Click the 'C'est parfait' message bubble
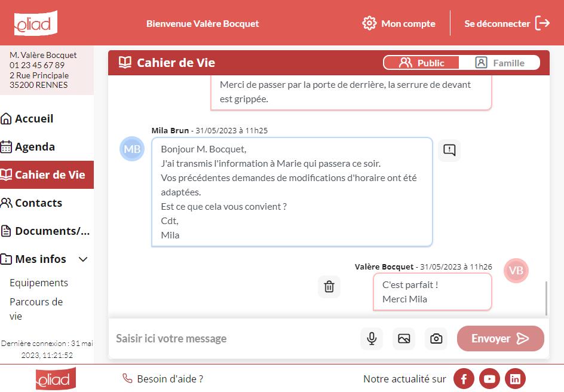 click(x=433, y=292)
